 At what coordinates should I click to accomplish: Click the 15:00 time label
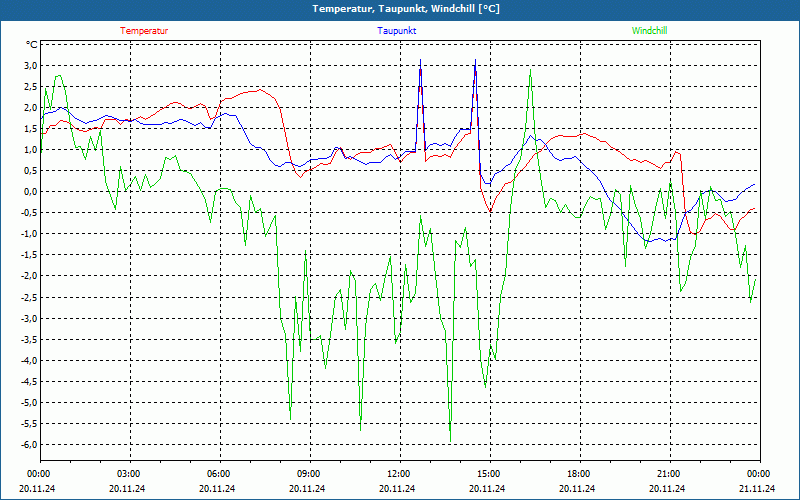(x=487, y=474)
